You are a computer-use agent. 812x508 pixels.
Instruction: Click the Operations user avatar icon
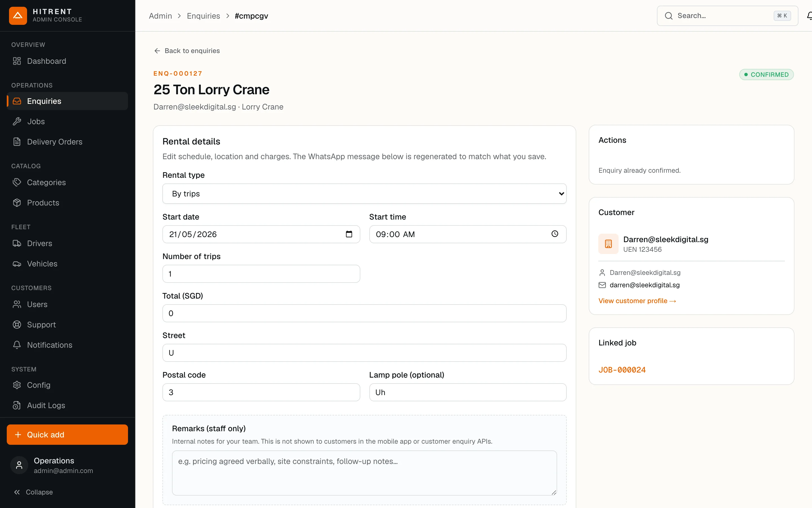click(19, 465)
